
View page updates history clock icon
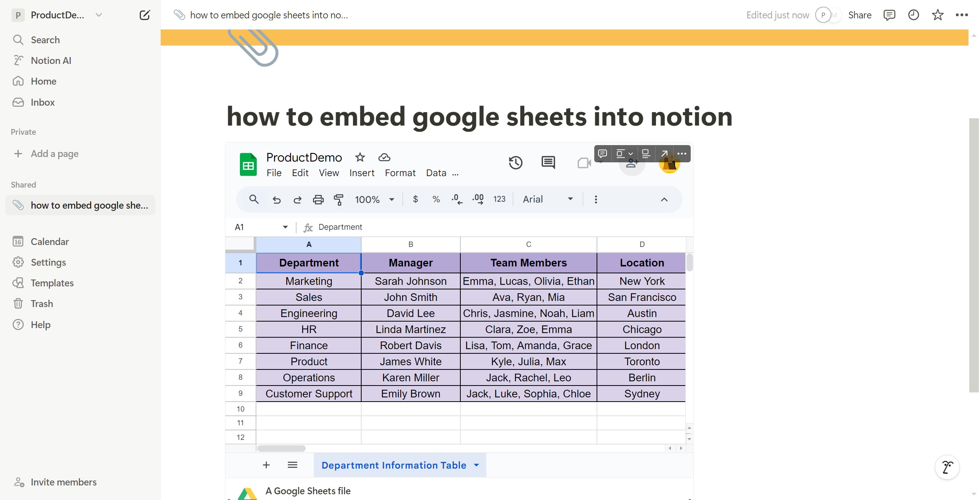pos(913,15)
